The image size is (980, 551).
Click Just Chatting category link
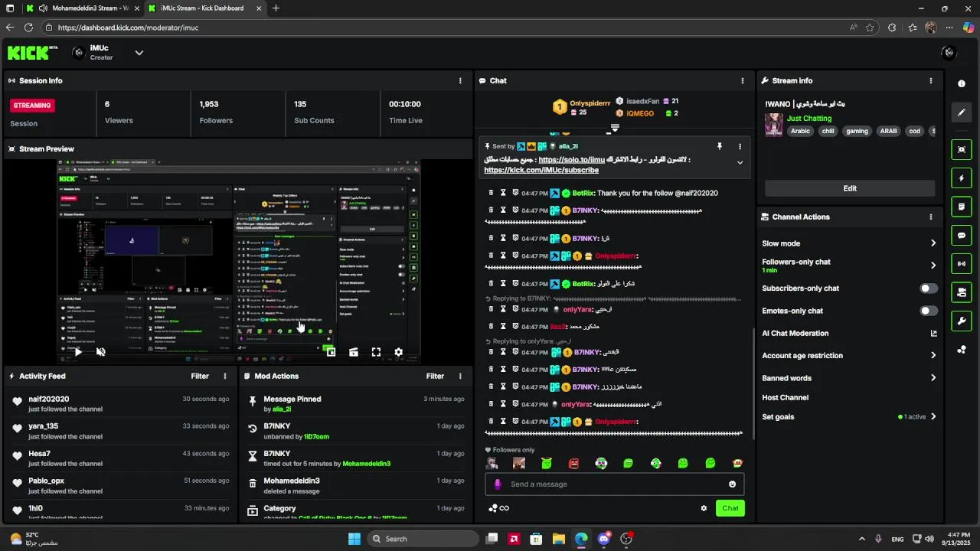click(x=808, y=119)
